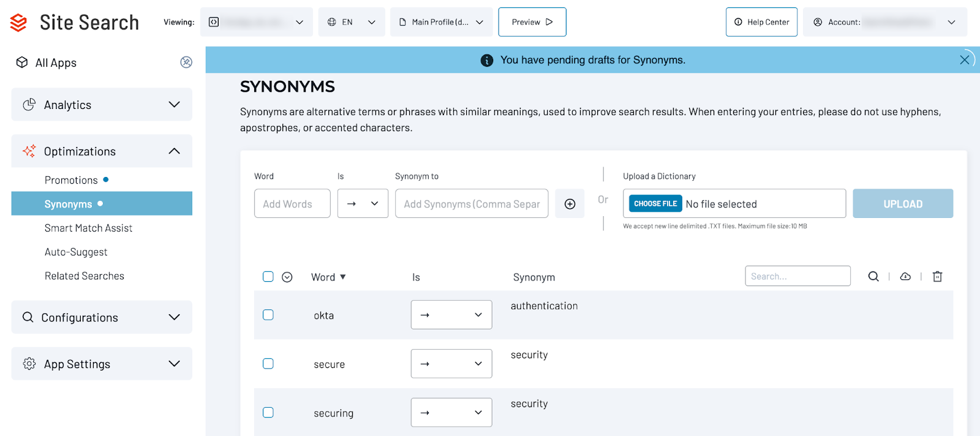Expand the App Settings section
This screenshot has height=436, width=980.
pos(102,364)
